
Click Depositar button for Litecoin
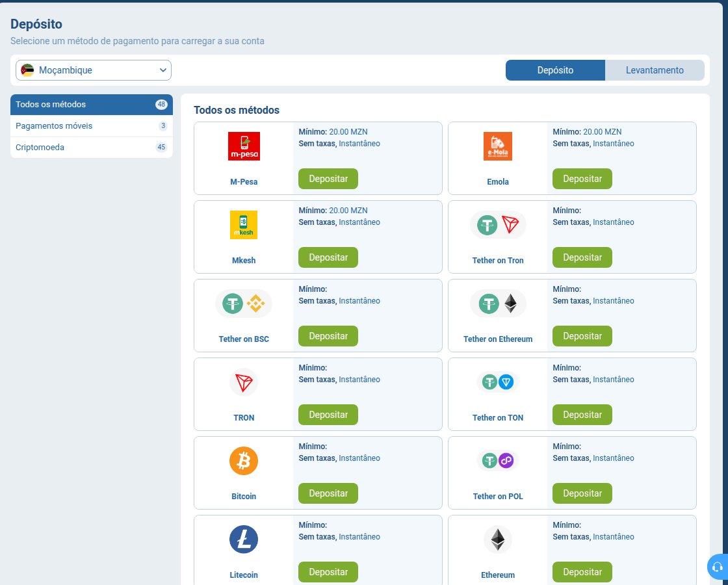click(328, 572)
